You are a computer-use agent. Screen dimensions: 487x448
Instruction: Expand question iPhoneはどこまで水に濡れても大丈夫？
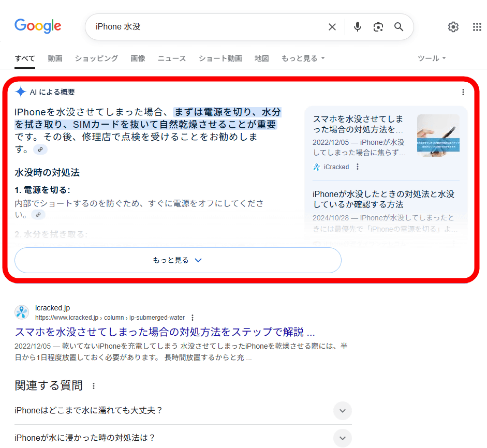point(183,410)
